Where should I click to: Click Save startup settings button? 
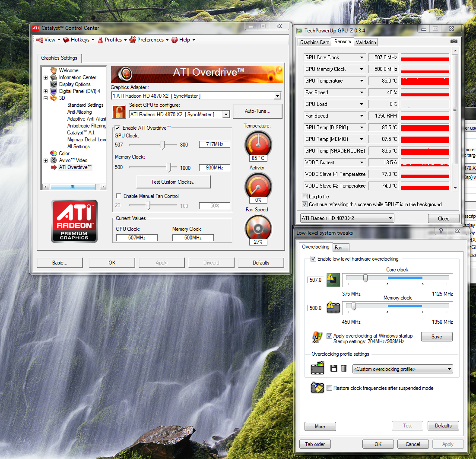coord(437,337)
